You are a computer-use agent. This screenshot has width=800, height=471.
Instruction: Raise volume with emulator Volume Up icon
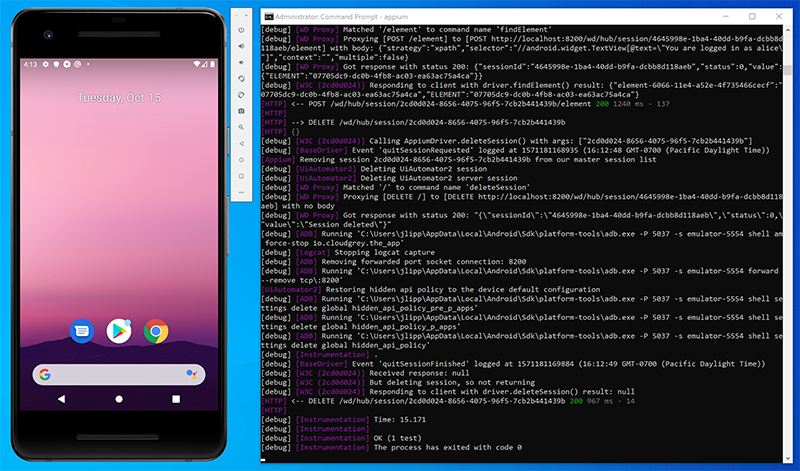pos(241,46)
